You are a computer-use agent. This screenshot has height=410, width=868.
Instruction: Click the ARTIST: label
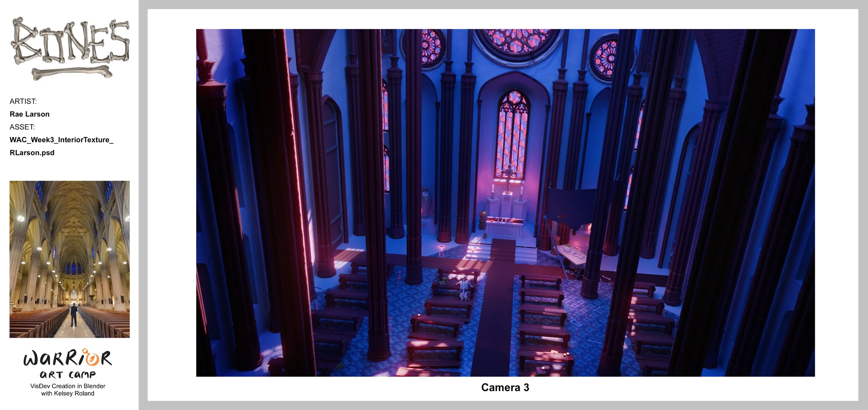23,101
